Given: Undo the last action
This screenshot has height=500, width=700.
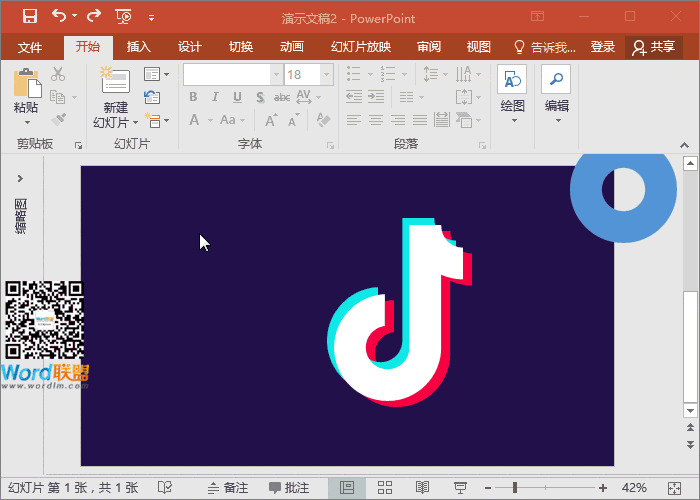Looking at the screenshot, I should click(x=59, y=16).
